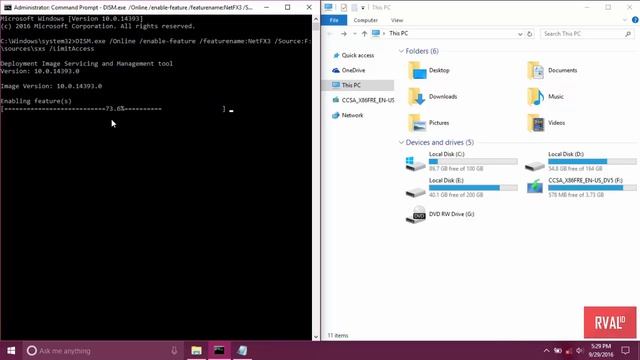Expand the address bar history dropdown
The width and height of the screenshot is (640, 360).
click(520, 34)
